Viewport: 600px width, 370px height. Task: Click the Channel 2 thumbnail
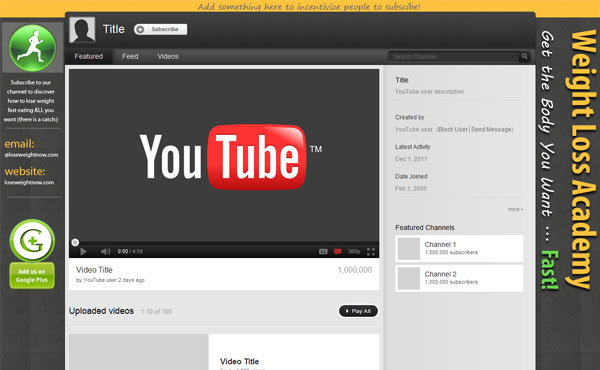coord(409,278)
